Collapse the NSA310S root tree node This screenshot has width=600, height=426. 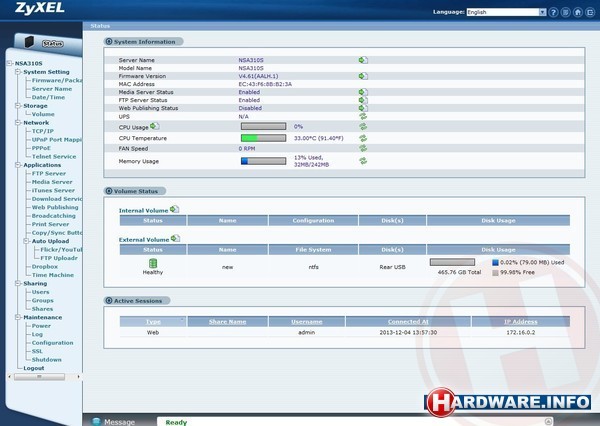pyautogui.click(x=10, y=63)
